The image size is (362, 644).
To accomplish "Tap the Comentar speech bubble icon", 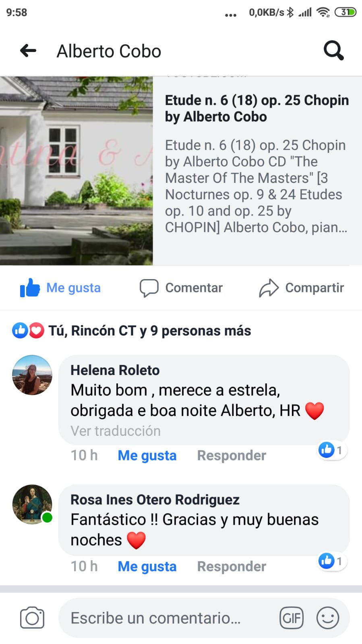I will click(x=149, y=288).
